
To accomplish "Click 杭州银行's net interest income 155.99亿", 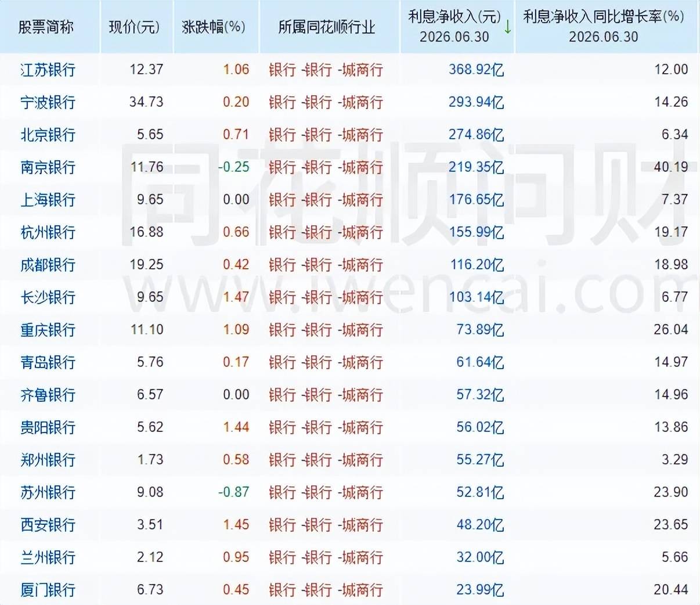I will (476, 232).
